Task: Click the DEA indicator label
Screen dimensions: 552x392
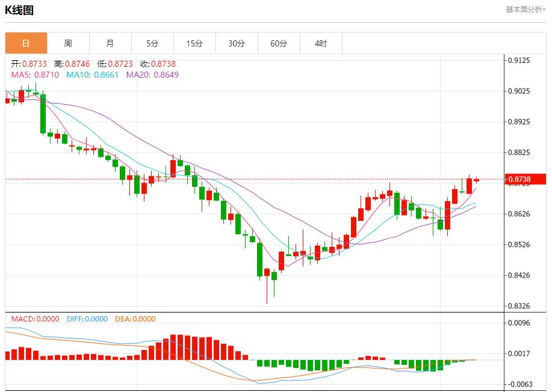Action: tap(135, 319)
